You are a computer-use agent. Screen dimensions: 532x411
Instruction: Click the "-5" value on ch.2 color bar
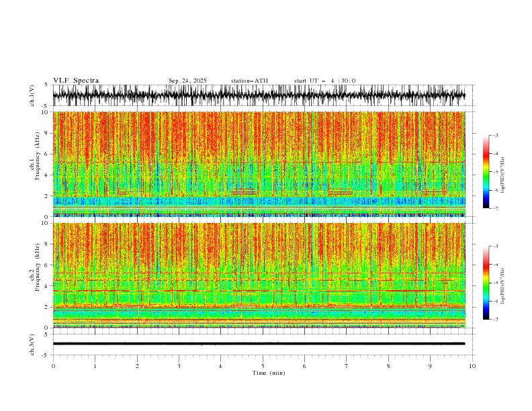pyautogui.click(x=496, y=283)
